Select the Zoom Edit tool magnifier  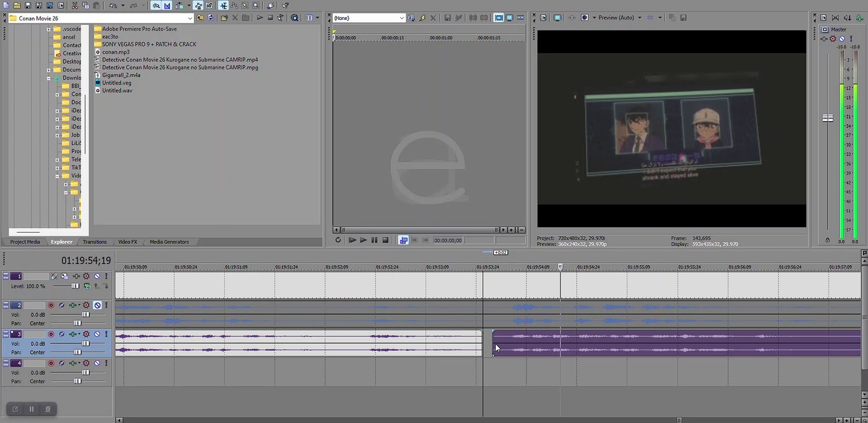(256, 5)
